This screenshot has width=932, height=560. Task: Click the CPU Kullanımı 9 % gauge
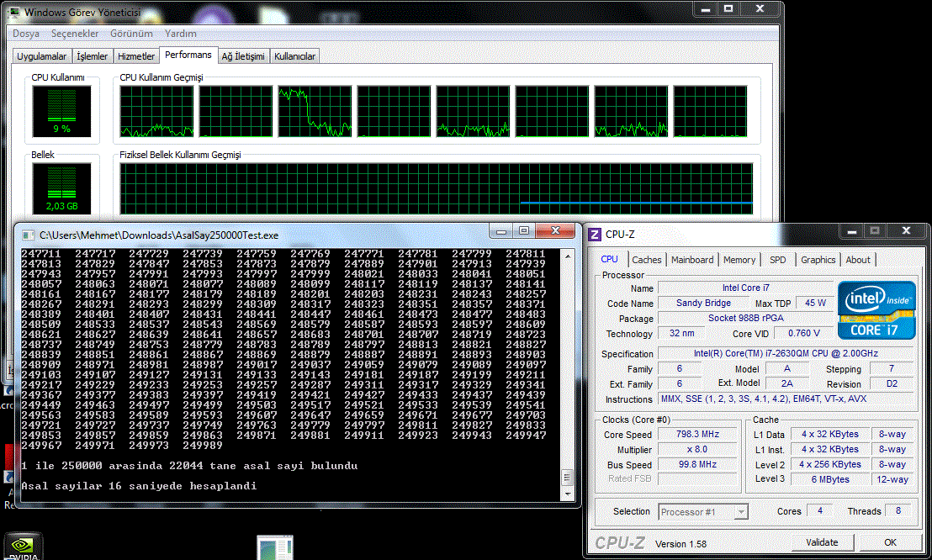point(61,111)
